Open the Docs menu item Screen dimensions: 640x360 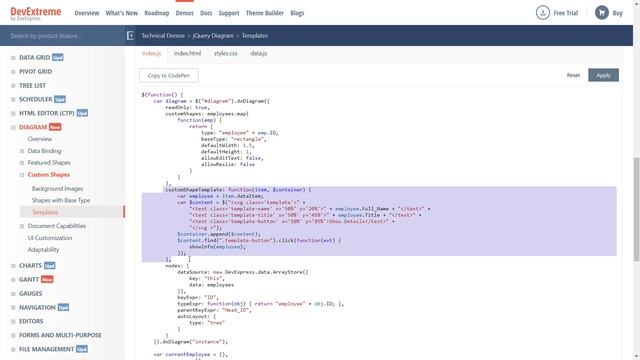pyautogui.click(x=206, y=13)
